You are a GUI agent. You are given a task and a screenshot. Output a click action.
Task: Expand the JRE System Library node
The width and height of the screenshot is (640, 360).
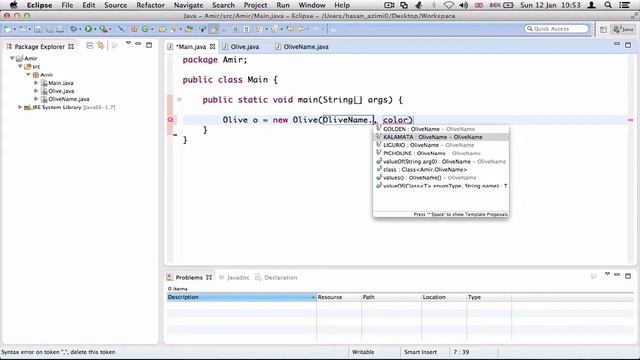(20, 107)
